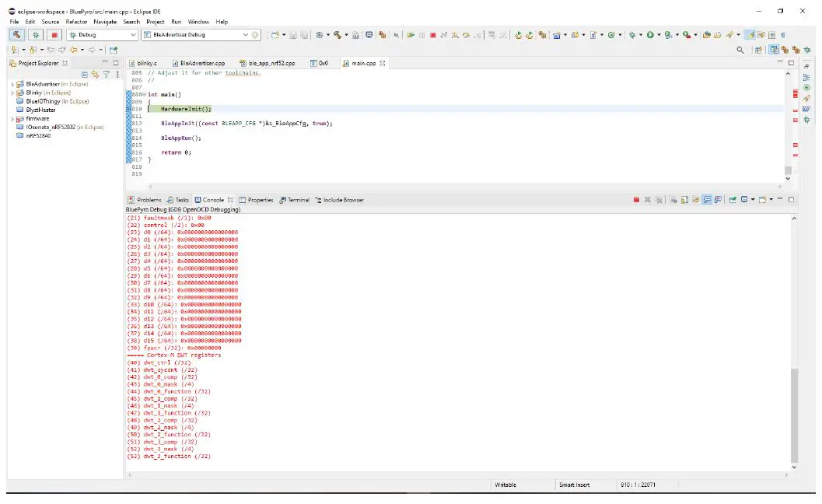Image resolution: width=822 pixels, height=504 pixels.
Task: Open the New dropdown arrow
Action: click(x=284, y=35)
